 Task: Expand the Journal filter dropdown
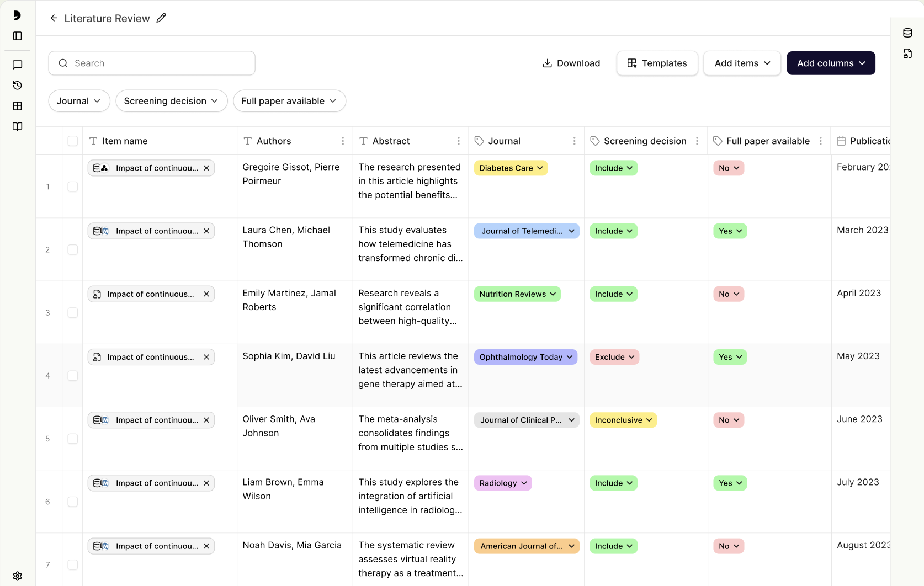(79, 101)
